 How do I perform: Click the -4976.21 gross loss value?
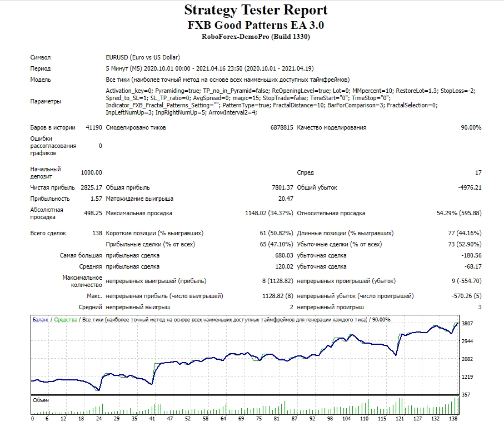[470, 187]
